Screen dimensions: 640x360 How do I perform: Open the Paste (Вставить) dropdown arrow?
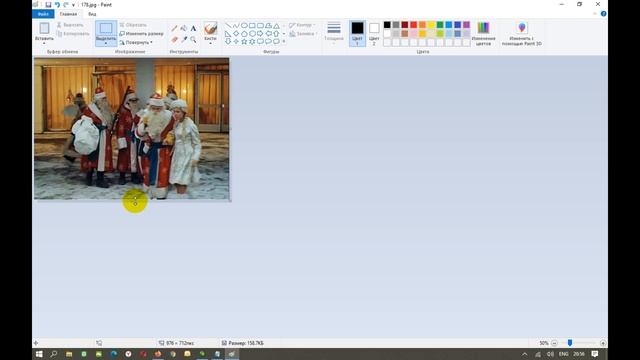coord(44,43)
